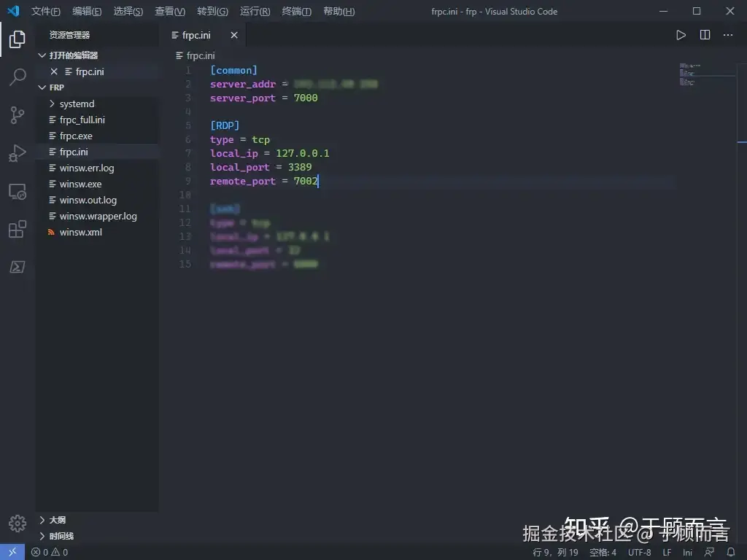Split the editor to the right
The width and height of the screenshot is (747, 560).
705,35
